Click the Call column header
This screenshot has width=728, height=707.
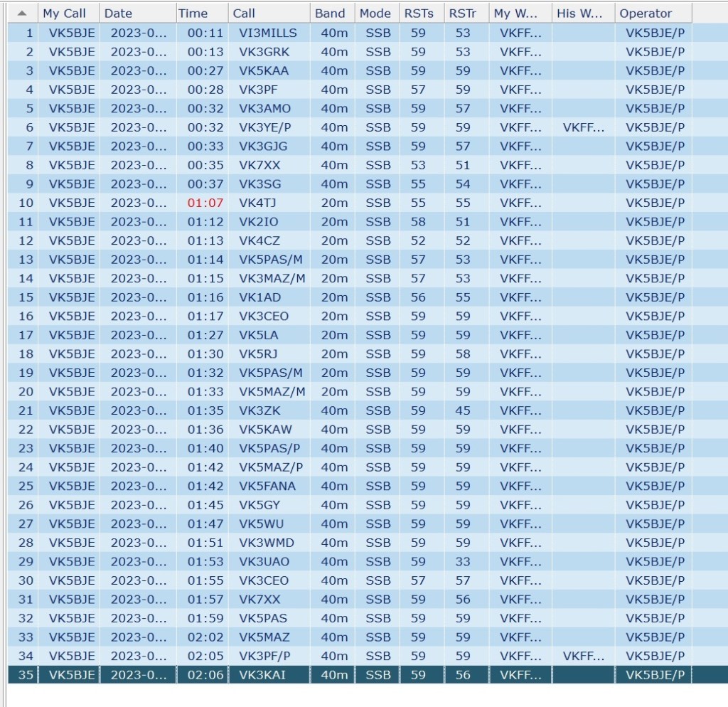[244, 13]
